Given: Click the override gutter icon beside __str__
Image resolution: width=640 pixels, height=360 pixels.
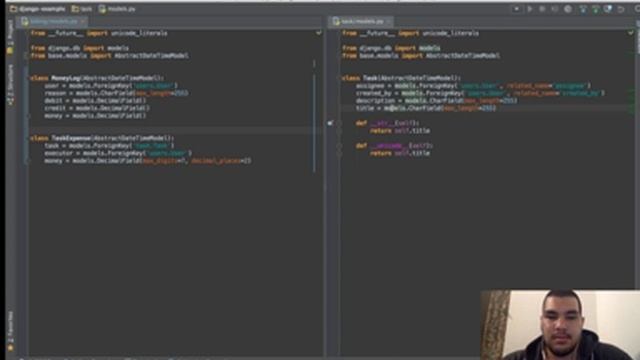Looking at the screenshot, I should 330,123.
